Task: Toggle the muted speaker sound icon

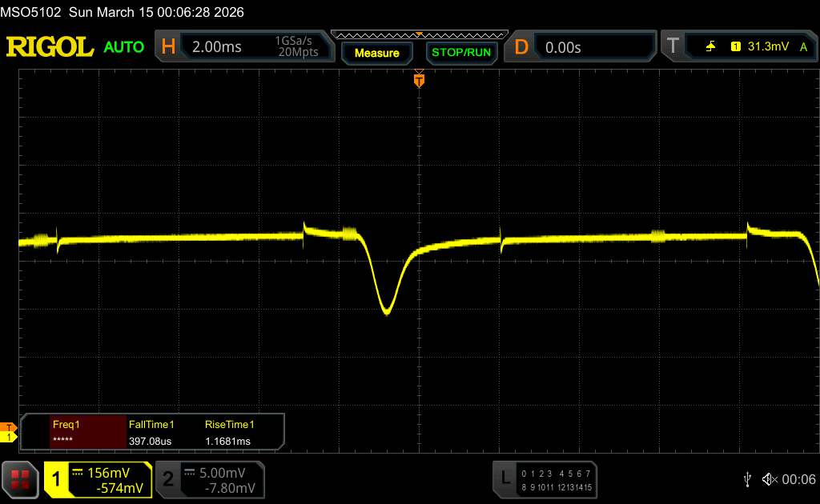Action: tap(769, 478)
